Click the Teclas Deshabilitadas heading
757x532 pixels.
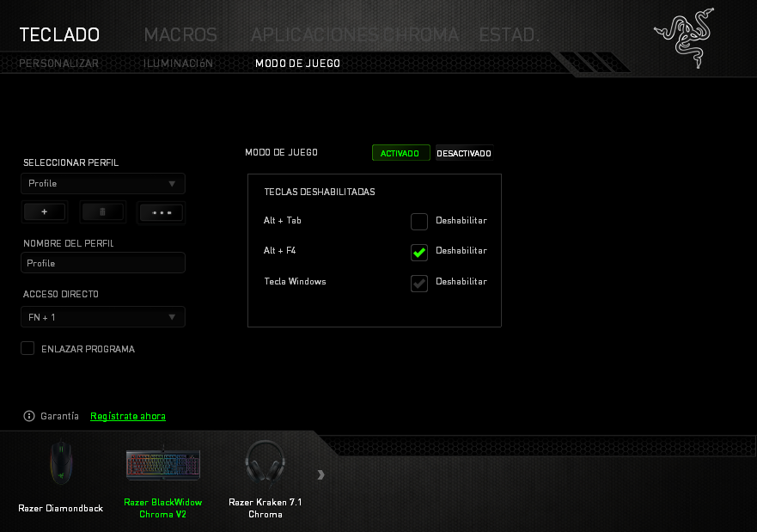pyautogui.click(x=320, y=192)
